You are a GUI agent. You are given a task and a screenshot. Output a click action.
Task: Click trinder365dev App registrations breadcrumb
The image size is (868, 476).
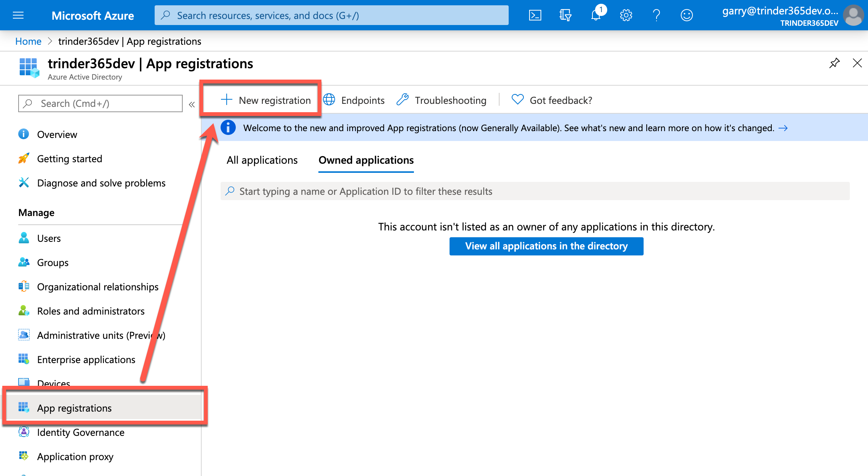click(x=130, y=41)
